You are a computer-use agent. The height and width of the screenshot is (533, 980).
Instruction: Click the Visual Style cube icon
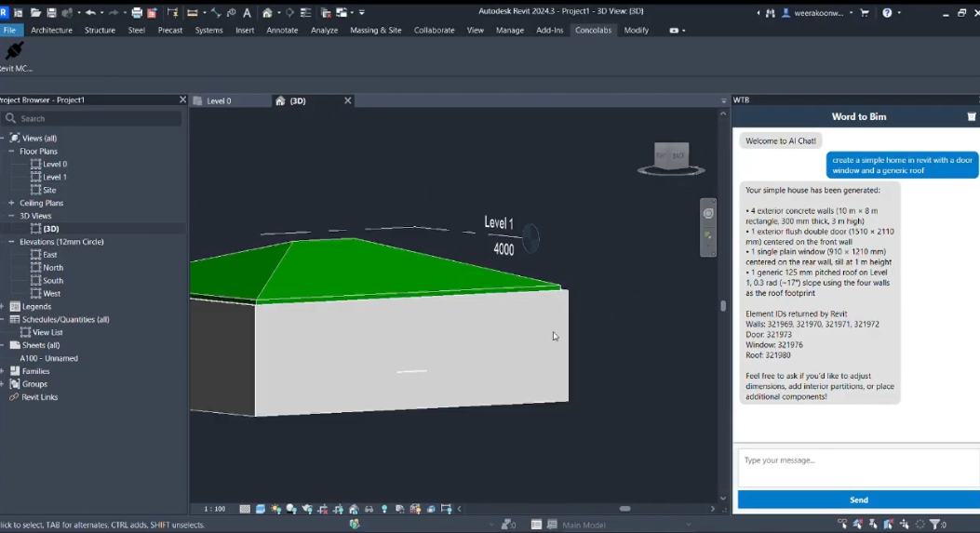(x=261, y=509)
